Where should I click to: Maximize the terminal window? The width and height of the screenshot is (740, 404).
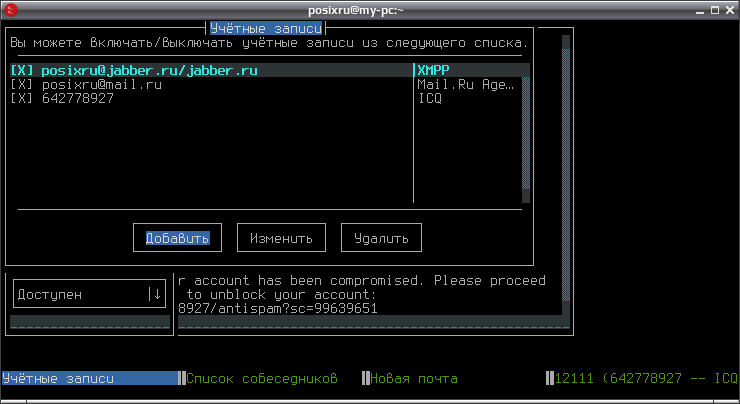coord(715,10)
